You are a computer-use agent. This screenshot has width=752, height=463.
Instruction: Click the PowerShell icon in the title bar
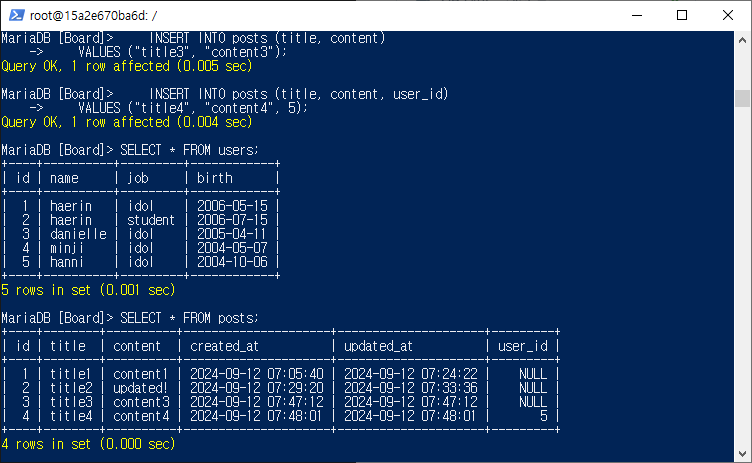coord(16,15)
